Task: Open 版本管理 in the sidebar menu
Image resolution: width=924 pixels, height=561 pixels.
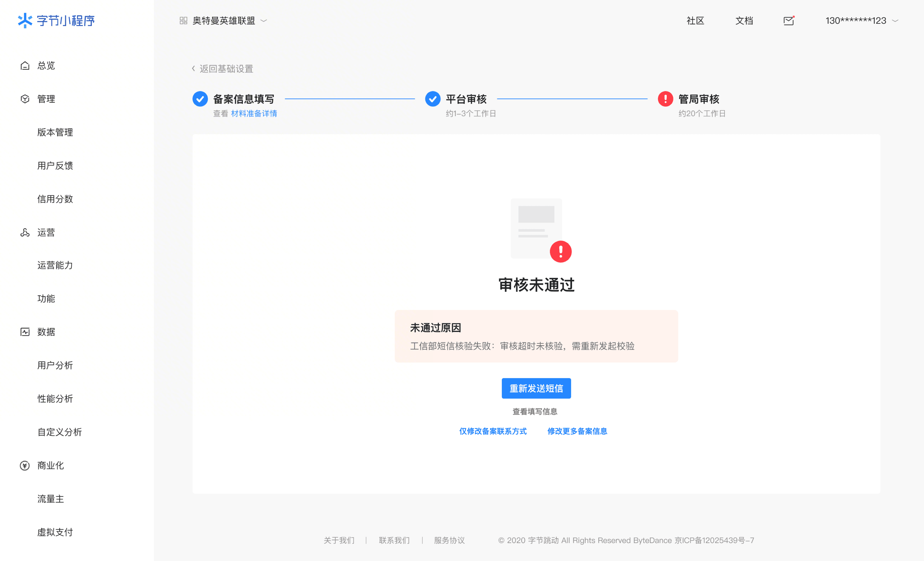Action: point(55,133)
